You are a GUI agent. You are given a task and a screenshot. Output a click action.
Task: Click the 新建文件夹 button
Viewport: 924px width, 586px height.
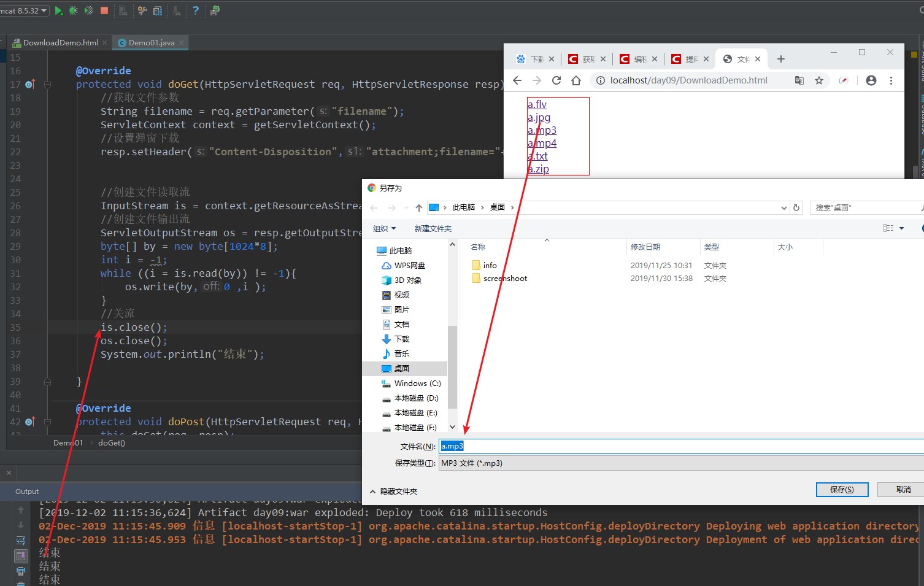(x=433, y=228)
